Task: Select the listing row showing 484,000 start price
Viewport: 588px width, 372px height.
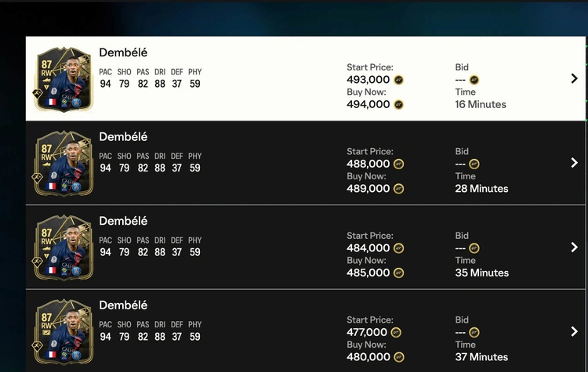Action: click(x=305, y=247)
